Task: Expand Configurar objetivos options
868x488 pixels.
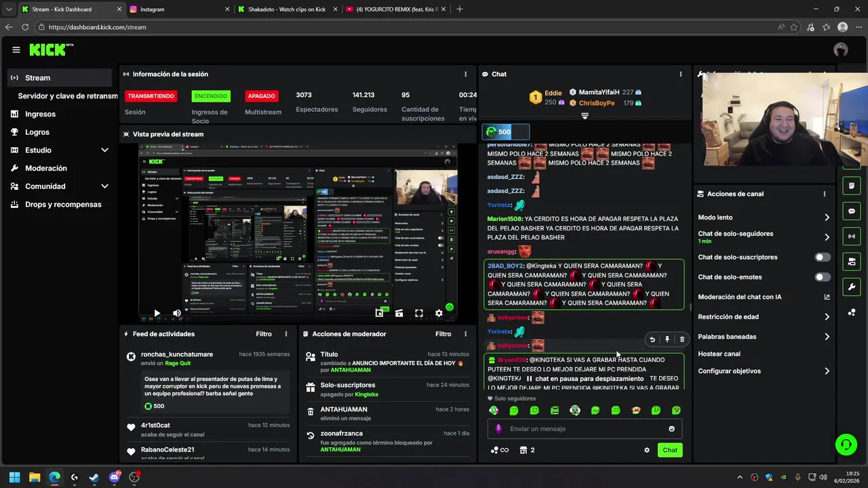Action: [x=827, y=371]
